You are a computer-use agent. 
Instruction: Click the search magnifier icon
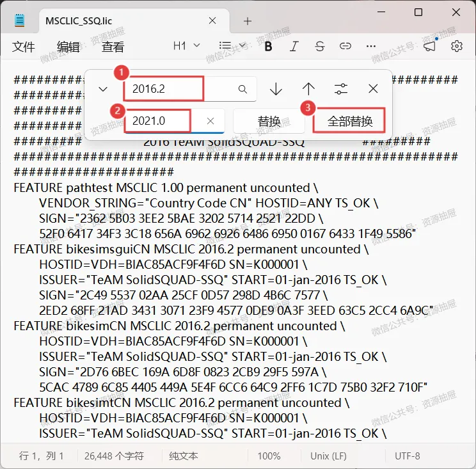(x=242, y=89)
